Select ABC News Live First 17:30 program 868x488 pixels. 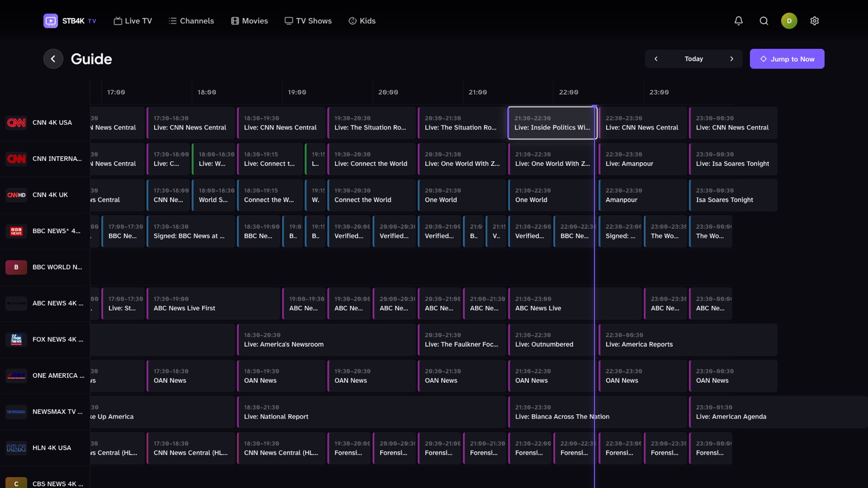pyautogui.click(x=213, y=304)
